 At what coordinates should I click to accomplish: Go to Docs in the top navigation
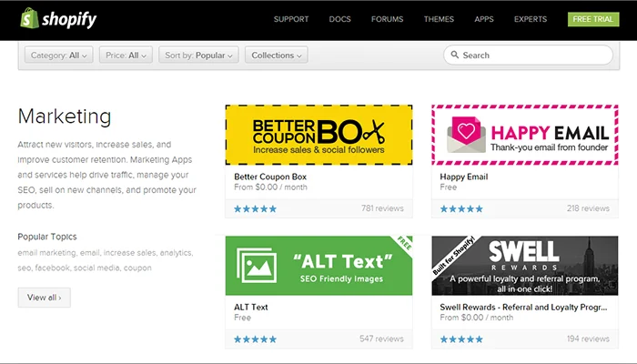(339, 19)
